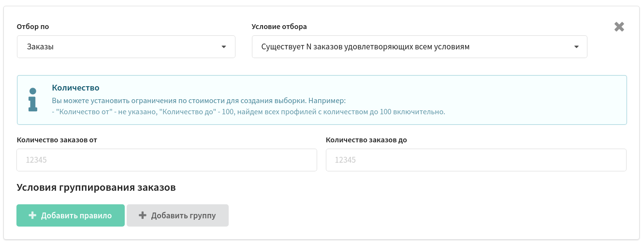Focus the Количество заказов до input field
644x244 pixels.
tap(476, 160)
